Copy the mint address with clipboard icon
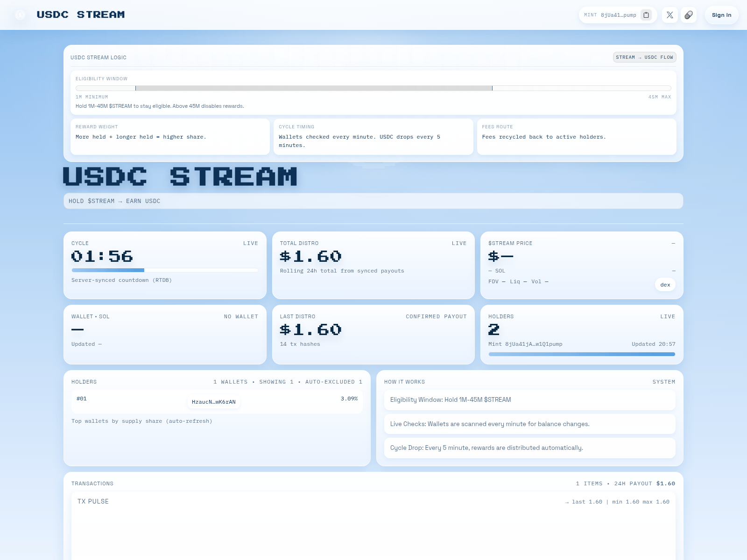Screen dimensions: 747x560 tap(646, 15)
